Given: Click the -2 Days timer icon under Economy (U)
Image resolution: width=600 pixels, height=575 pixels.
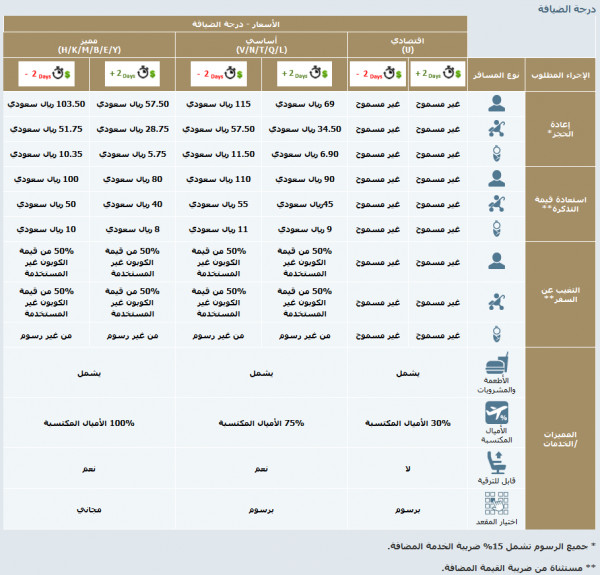Looking at the screenshot, I should pos(376,73).
